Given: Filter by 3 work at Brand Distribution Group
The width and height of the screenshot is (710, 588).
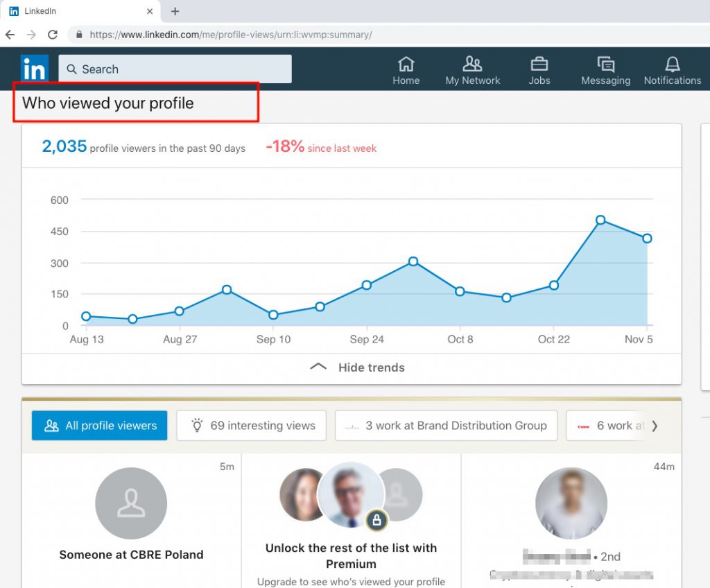Looking at the screenshot, I should [x=446, y=425].
